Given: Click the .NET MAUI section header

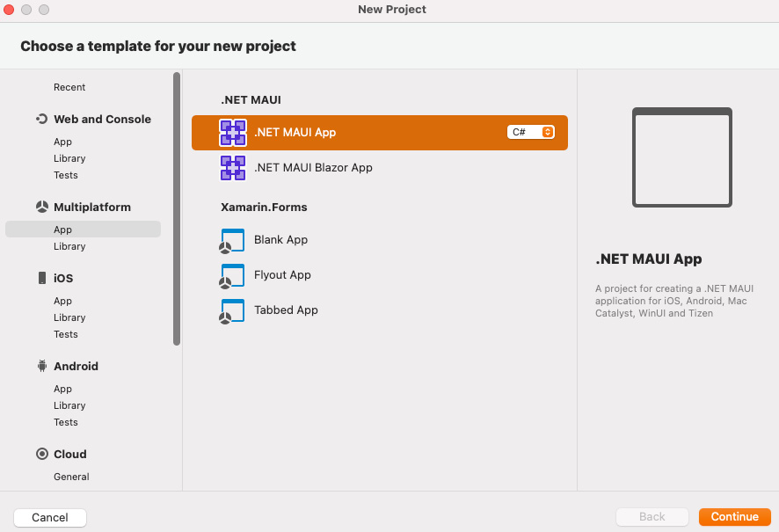Looking at the screenshot, I should (x=251, y=100).
